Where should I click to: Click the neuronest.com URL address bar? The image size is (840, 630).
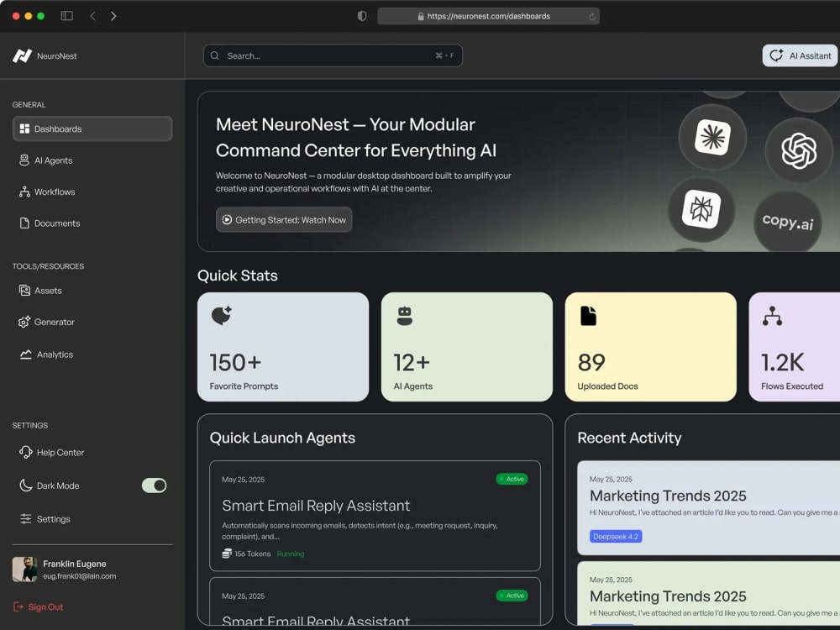coord(488,16)
